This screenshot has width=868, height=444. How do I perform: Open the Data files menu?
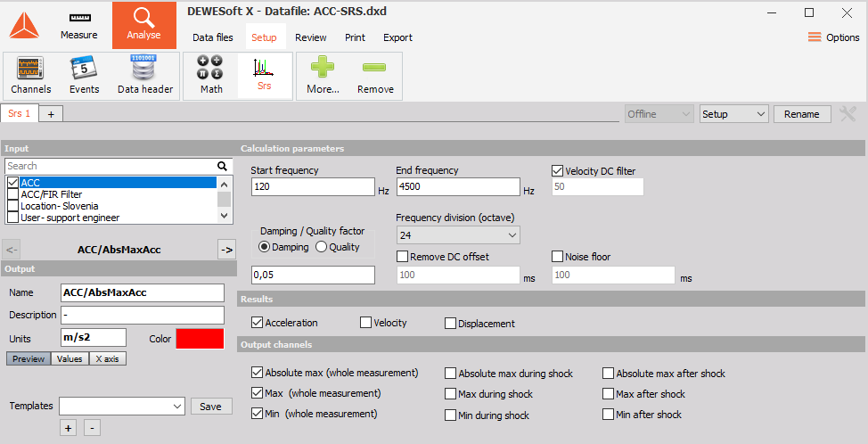tap(213, 37)
